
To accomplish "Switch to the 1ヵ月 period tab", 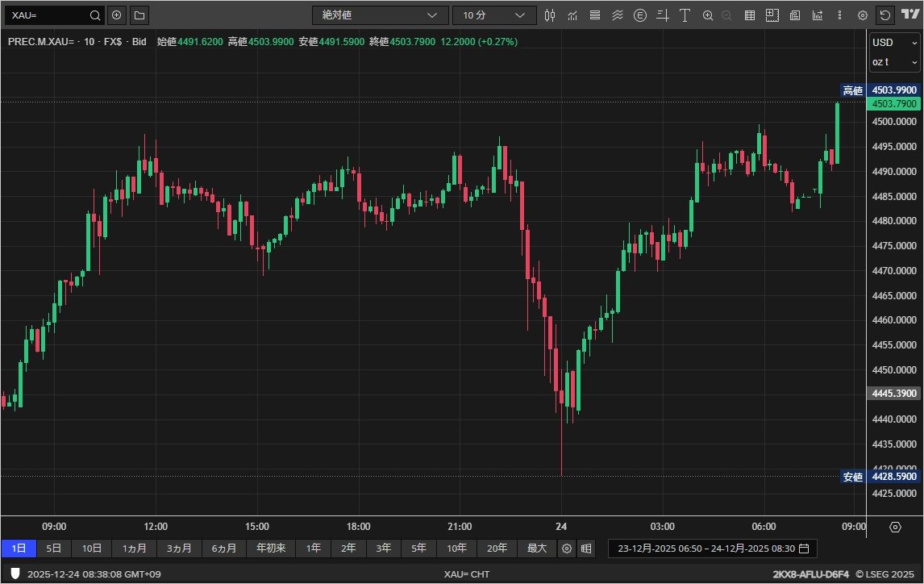I will [x=134, y=549].
